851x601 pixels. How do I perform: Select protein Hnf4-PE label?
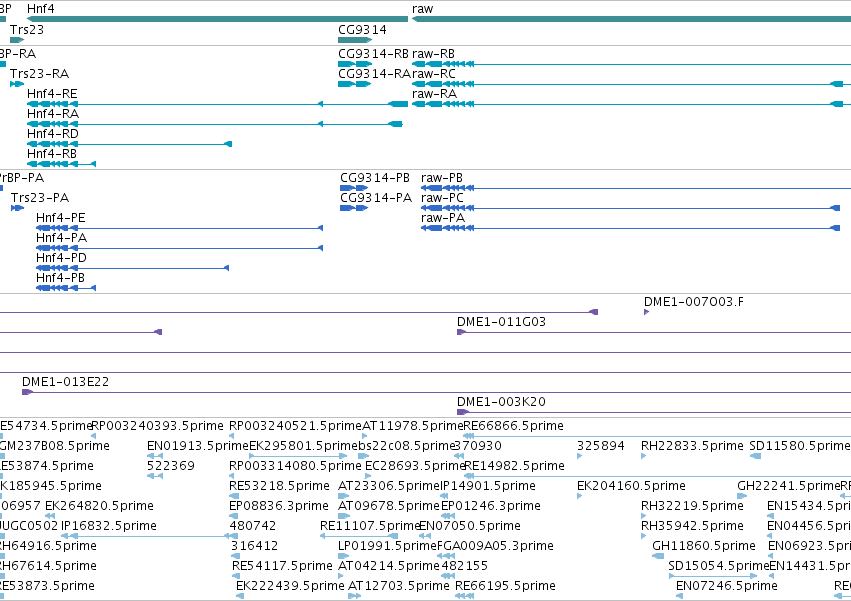[61, 218]
